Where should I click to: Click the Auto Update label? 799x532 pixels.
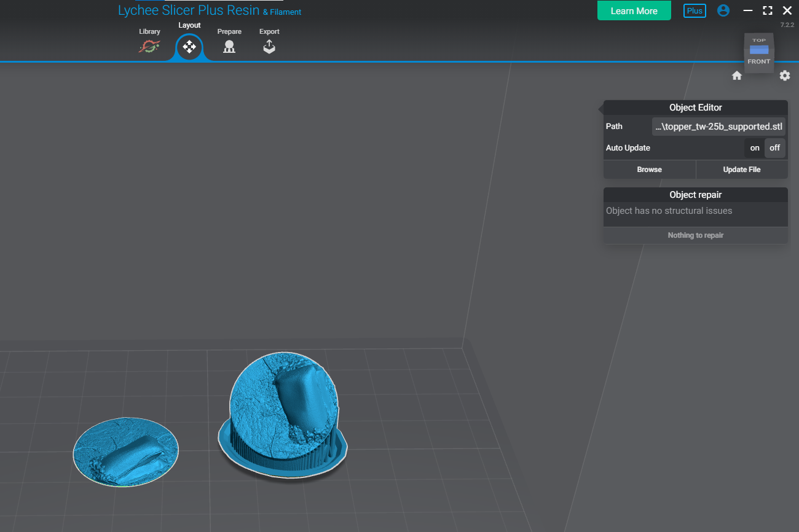click(x=628, y=148)
